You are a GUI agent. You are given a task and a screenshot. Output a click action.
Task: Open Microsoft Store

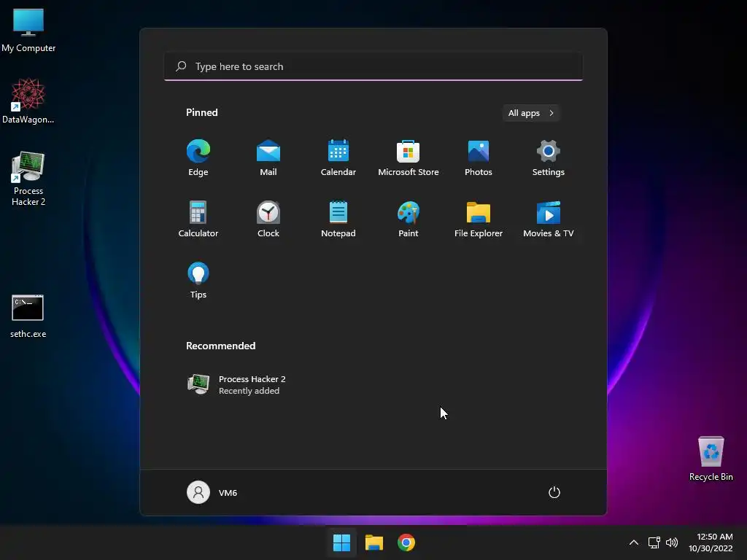(x=409, y=158)
